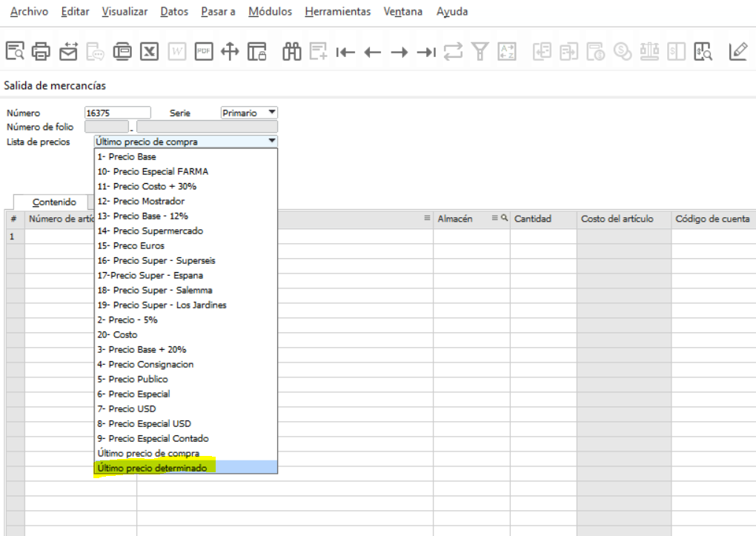Open the Herramientas menu
The width and height of the screenshot is (756, 536).
click(337, 12)
